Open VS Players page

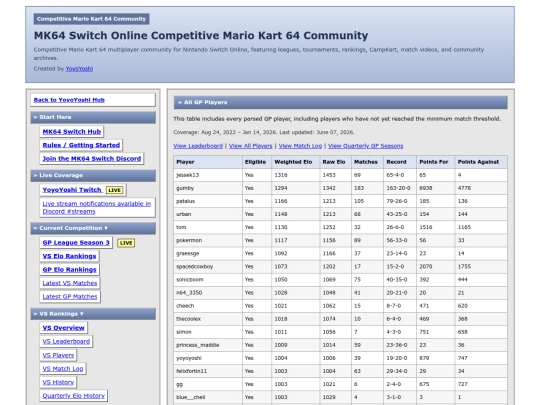coord(58,355)
